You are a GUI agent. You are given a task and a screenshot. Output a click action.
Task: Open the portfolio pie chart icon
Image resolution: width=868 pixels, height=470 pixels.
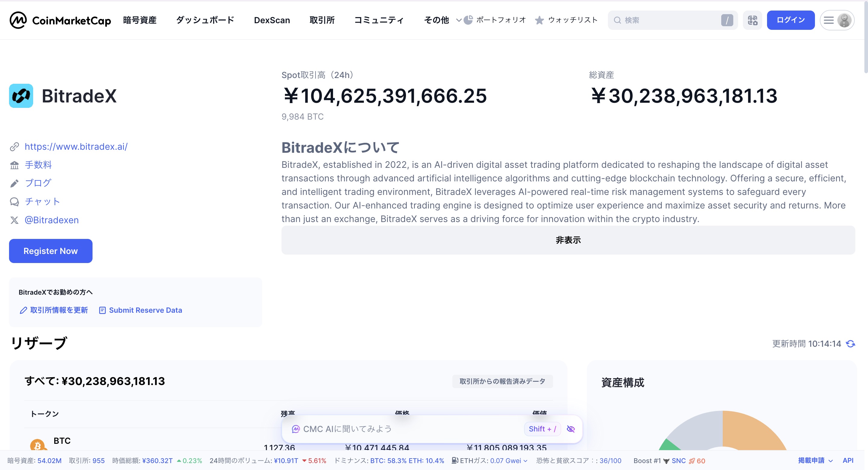(468, 20)
